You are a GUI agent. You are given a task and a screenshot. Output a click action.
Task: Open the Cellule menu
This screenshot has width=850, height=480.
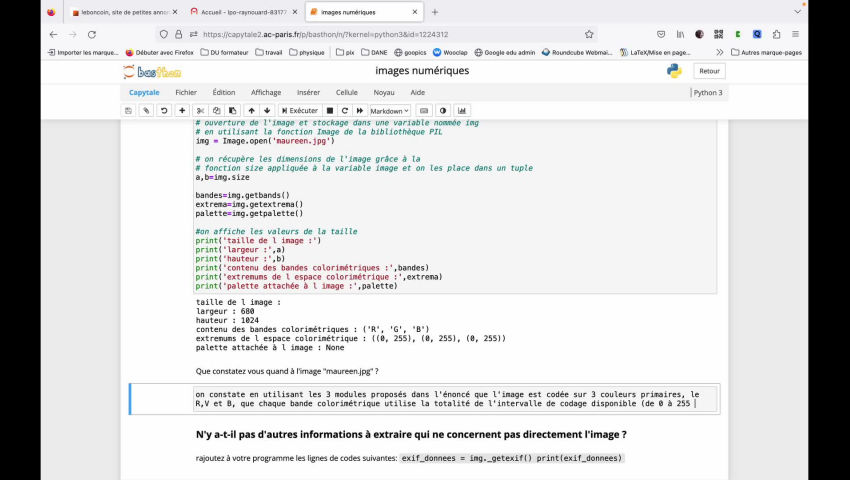(347, 92)
